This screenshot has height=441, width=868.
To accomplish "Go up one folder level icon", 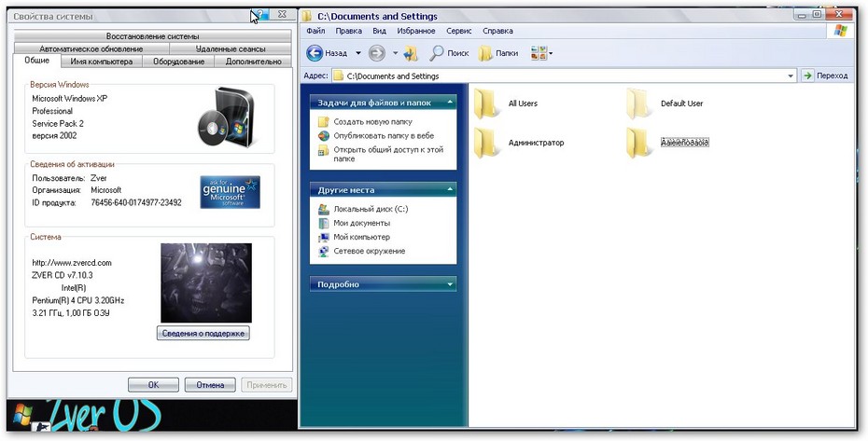I will coord(411,53).
